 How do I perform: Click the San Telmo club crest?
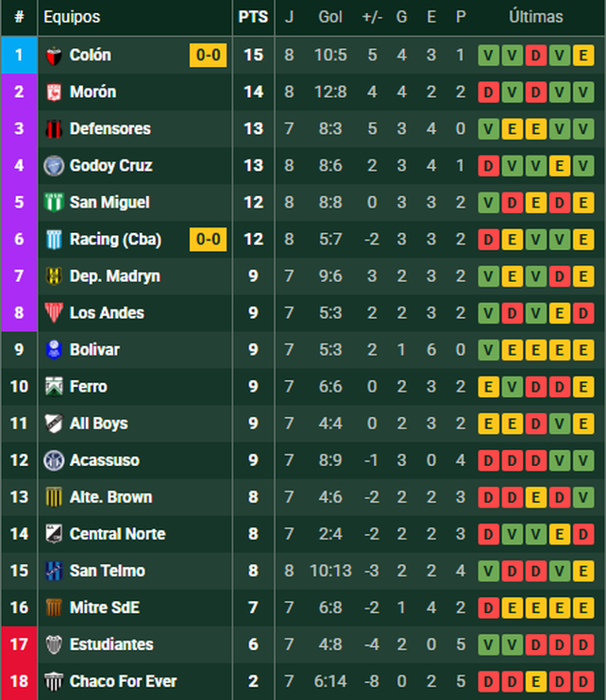tap(54, 571)
